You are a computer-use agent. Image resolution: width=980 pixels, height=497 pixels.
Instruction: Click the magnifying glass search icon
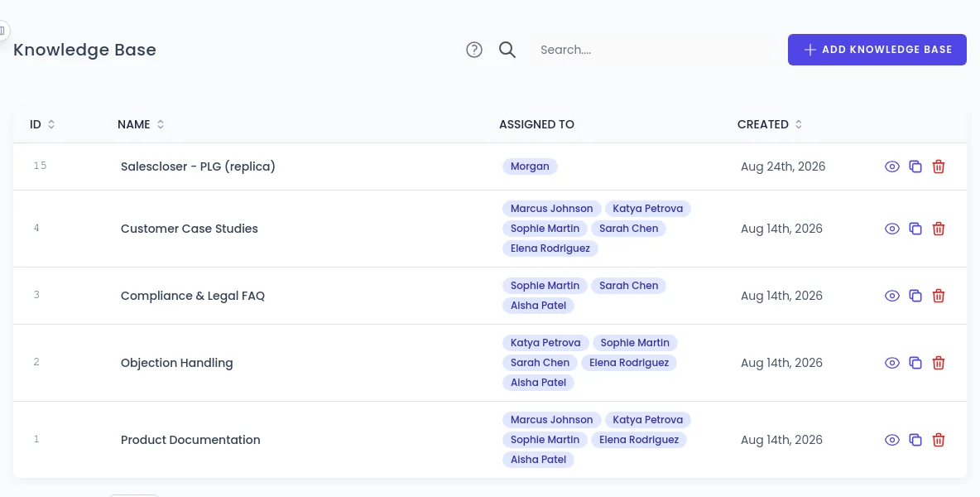507,50
